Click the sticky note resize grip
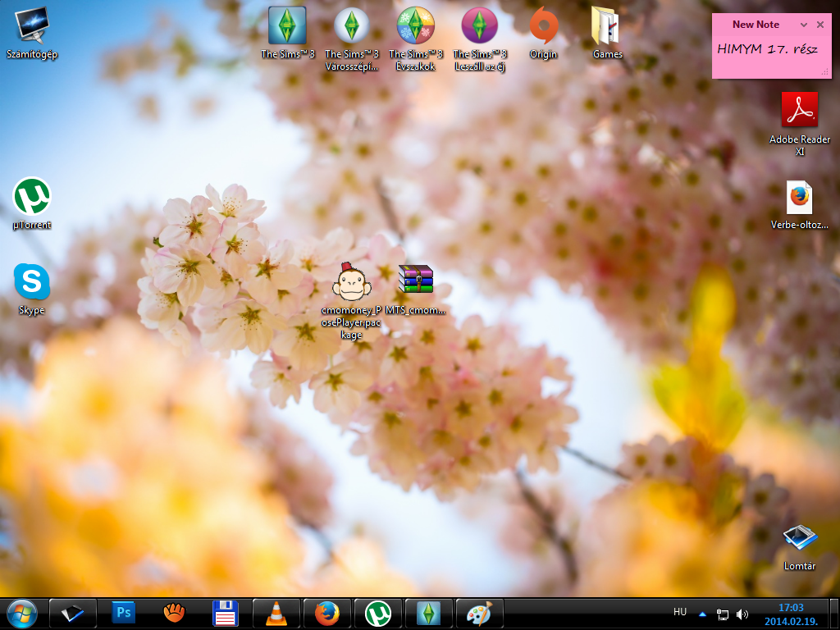840x630 pixels. point(825,72)
